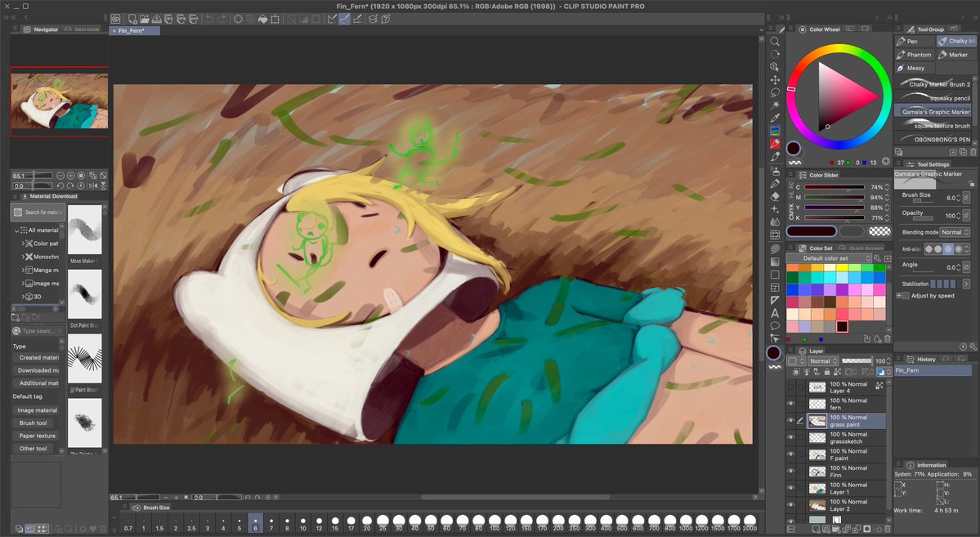This screenshot has height=537, width=980.
Task: Click the wrench icon in Color Set panel
Action: tap(878, 258)
